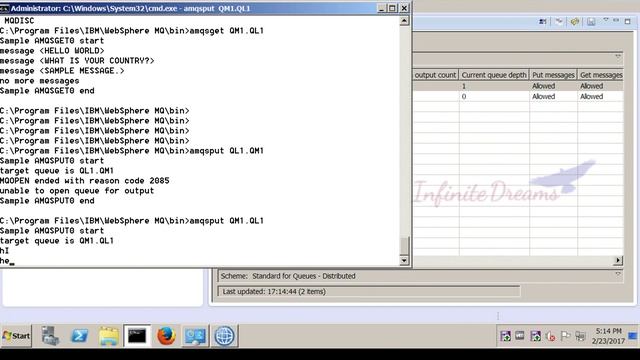The height and width of the screenshot is (360, 640).
Task: Sort by Current queue depth column header
Action: pos(494,75)
